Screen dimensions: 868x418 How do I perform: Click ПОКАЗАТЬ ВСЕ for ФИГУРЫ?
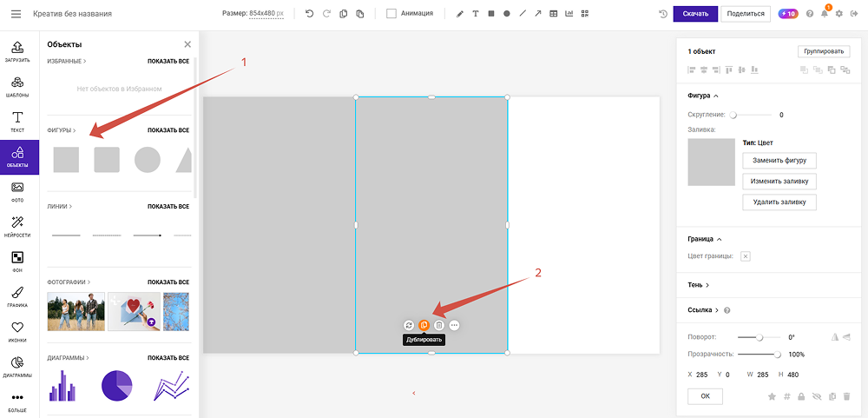click(x=168, y=131)
